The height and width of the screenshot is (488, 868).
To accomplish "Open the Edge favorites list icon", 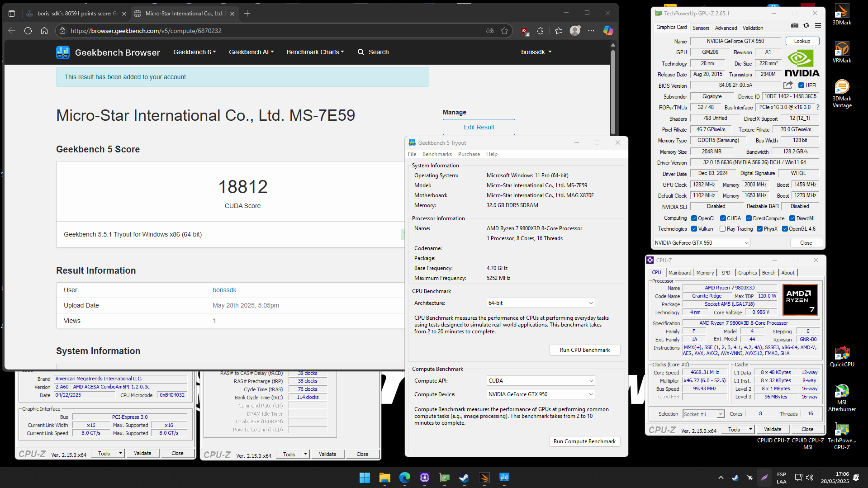I will tap(559, 31).
